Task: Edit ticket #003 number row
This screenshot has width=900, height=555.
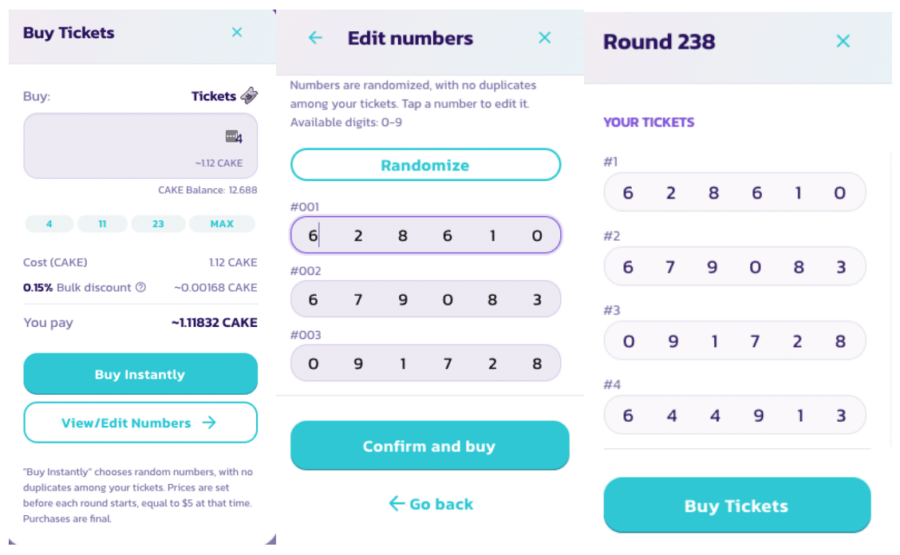Action: (x=425, y=364)
